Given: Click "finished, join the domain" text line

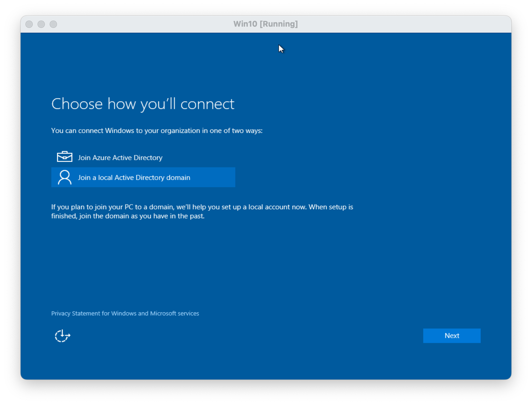Looking at the screenshot, I should pos(128,216).
